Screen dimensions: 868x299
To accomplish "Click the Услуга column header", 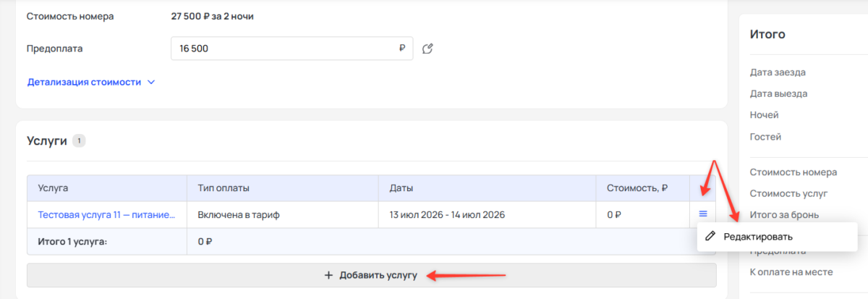I will coord(107,188).
